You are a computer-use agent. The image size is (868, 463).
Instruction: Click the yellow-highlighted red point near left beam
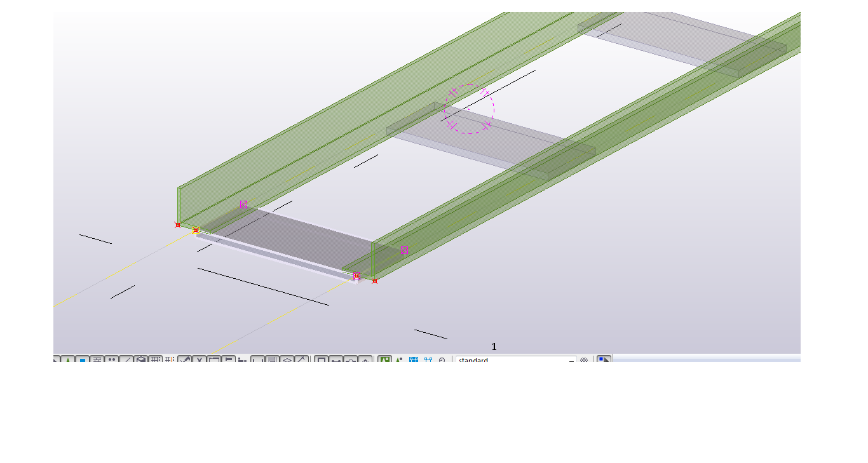[x=196, y=230]
